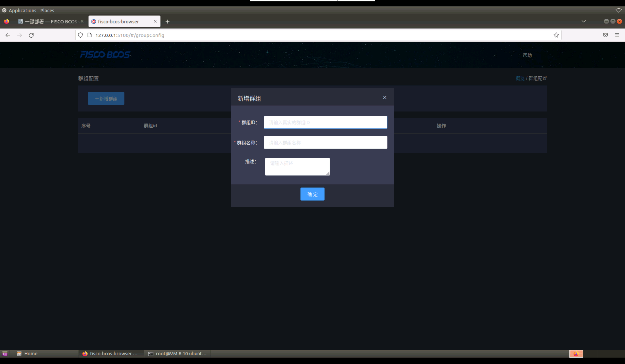625x364 pixels.
Task: Open Firefox hamburger menu
Action: (617, 35)
